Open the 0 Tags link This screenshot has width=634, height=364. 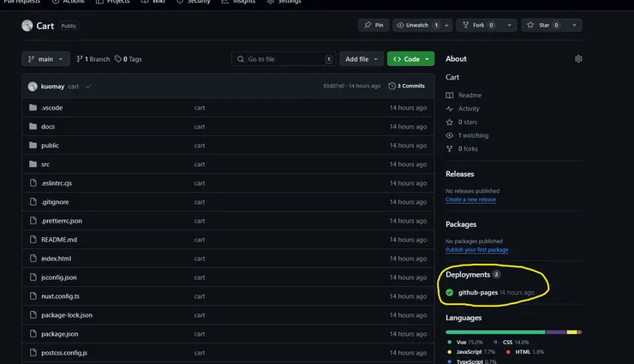coord(129,59)
